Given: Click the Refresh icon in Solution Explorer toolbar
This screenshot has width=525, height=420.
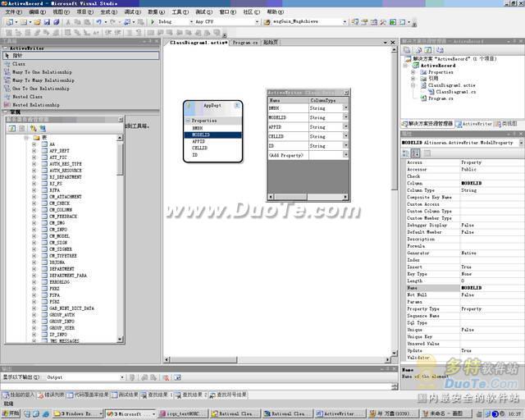Looking at the screenshot, I should (428, 50).
